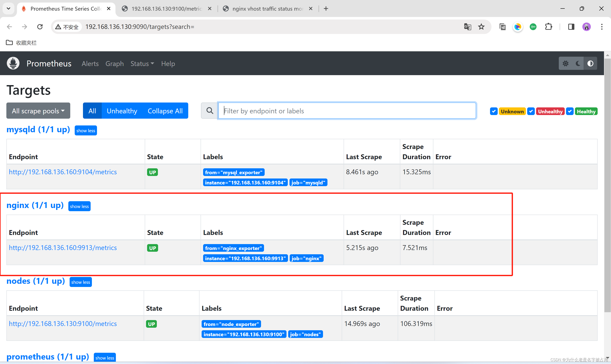Close the nginx vhost traffic status tab
The width and height of the screenshot is (611, 364).
311,8
